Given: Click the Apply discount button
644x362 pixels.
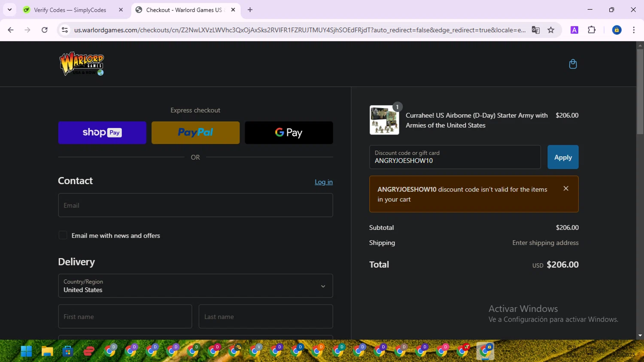Looking at the screenshot, I should [563, 157].
